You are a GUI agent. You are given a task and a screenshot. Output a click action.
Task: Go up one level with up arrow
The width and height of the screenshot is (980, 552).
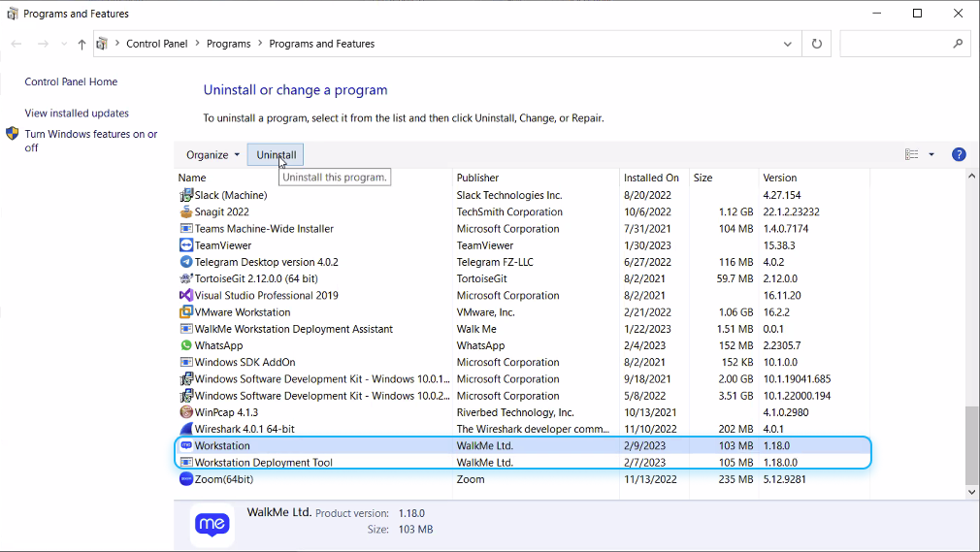click(82, 44)
